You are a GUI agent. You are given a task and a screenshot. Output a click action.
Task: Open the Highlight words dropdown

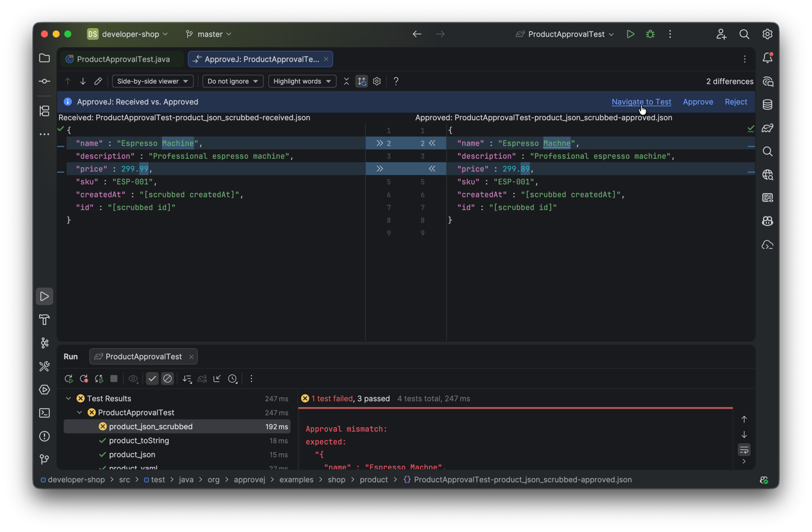[x=302, y=82]
